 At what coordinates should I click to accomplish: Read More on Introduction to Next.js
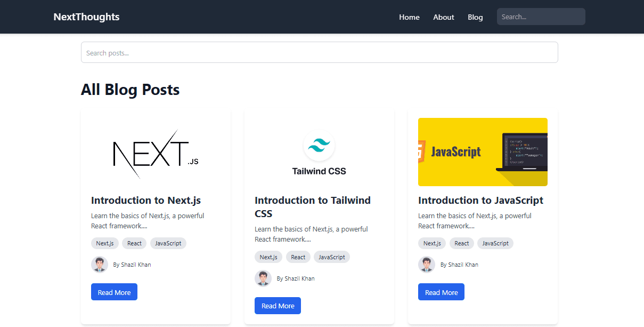[x=114, y=292]
